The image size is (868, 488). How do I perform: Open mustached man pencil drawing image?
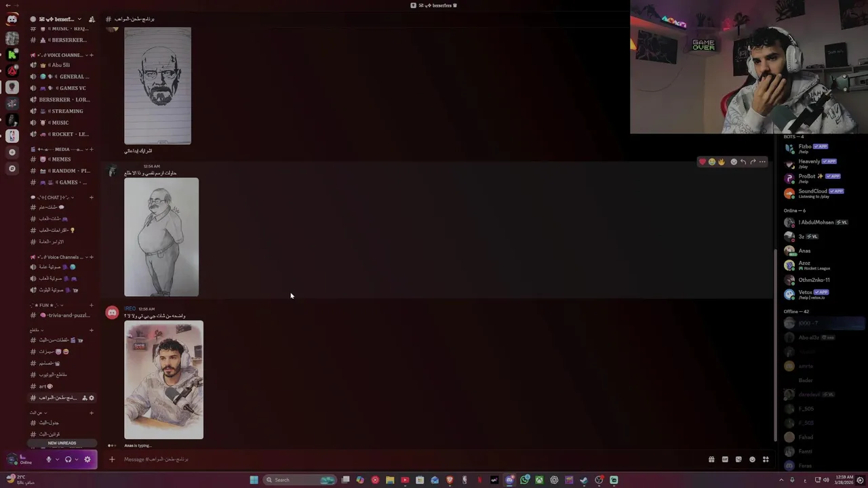tap(161, 237)
